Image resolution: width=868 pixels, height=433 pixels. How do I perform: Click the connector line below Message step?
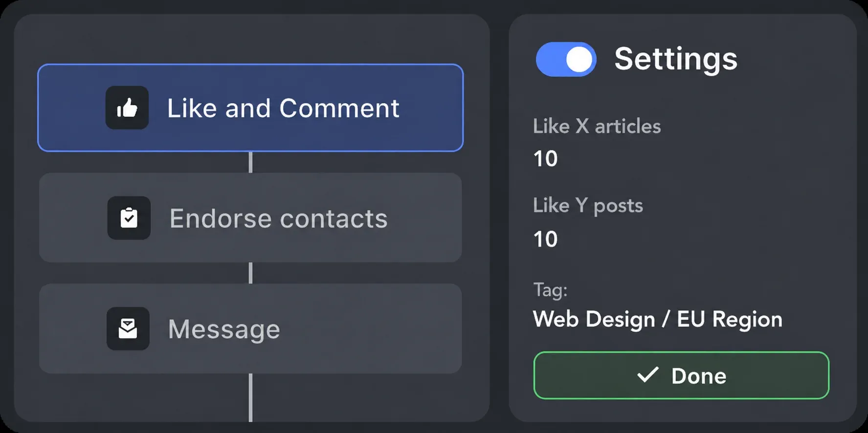click(250, 398)
